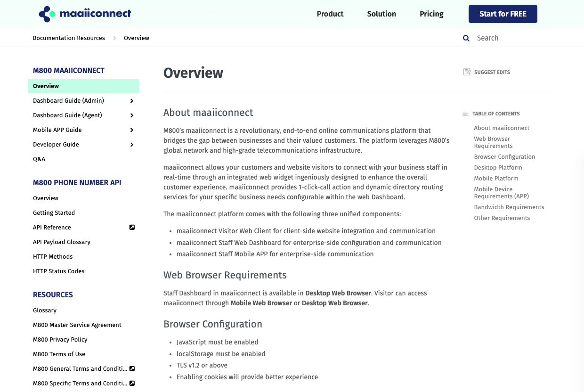This screenshot has height=392, width=584.
Task: Jump to Mobile Platform in contents
Action: tap(496, 179)
